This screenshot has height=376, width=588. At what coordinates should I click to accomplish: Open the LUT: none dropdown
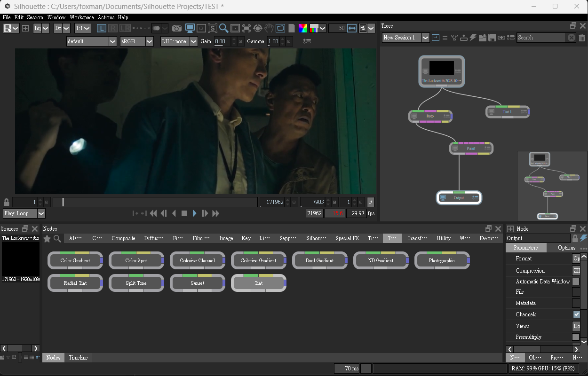(179, 41)
